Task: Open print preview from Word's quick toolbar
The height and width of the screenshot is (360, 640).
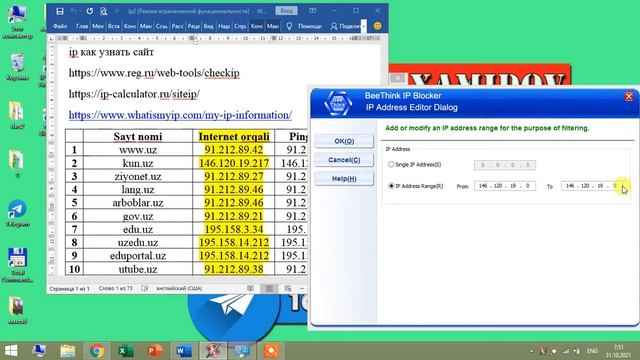Action: [104, 11]
